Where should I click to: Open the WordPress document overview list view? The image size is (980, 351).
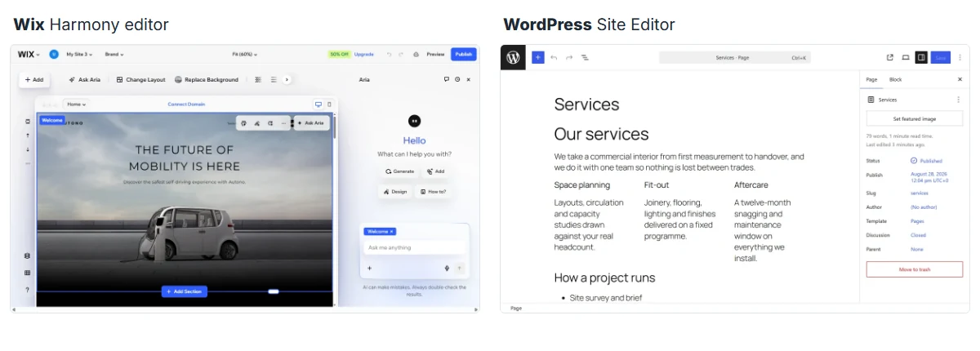585,58
